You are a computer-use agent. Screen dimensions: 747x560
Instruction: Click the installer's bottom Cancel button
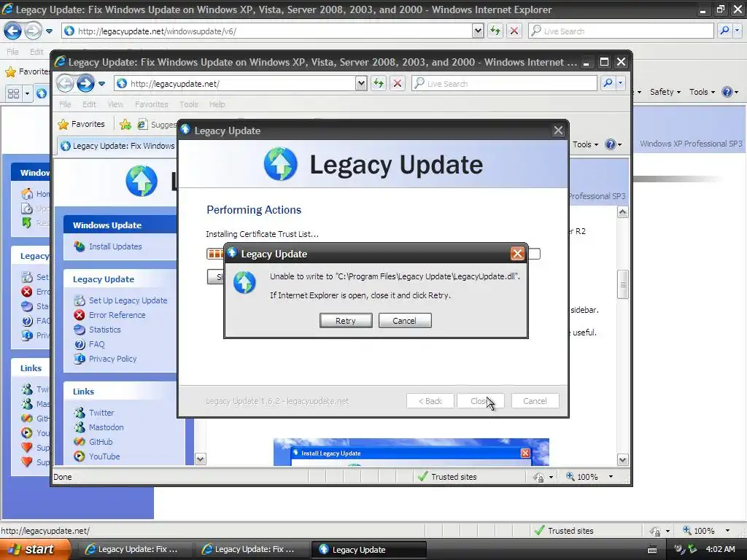(x=535, y=401)
